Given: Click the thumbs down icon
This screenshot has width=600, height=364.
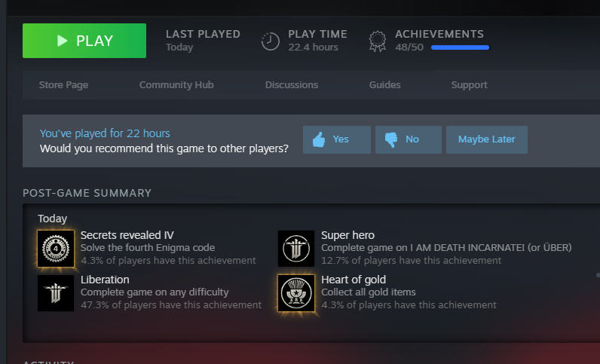Looking at the screenshot, I should tap(391, 139).
